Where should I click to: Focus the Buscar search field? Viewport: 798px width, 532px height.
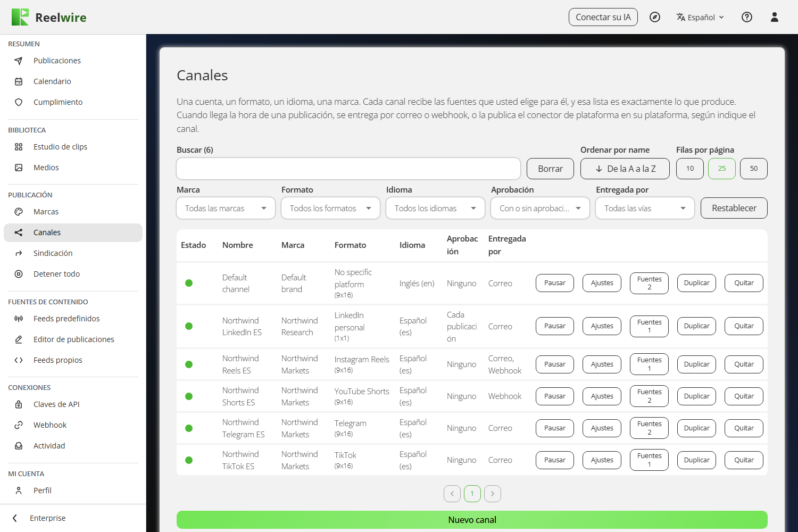pos(348,169)
